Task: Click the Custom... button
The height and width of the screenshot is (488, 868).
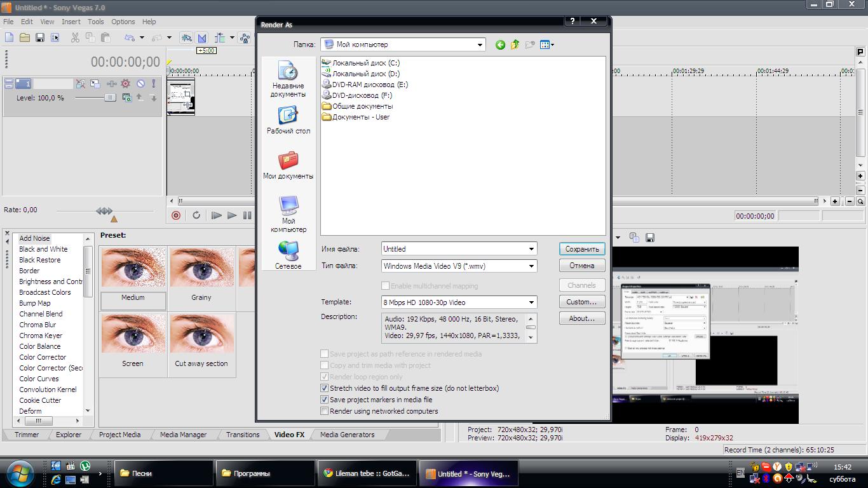Action: pyautogui.click(x=582, y=302)
